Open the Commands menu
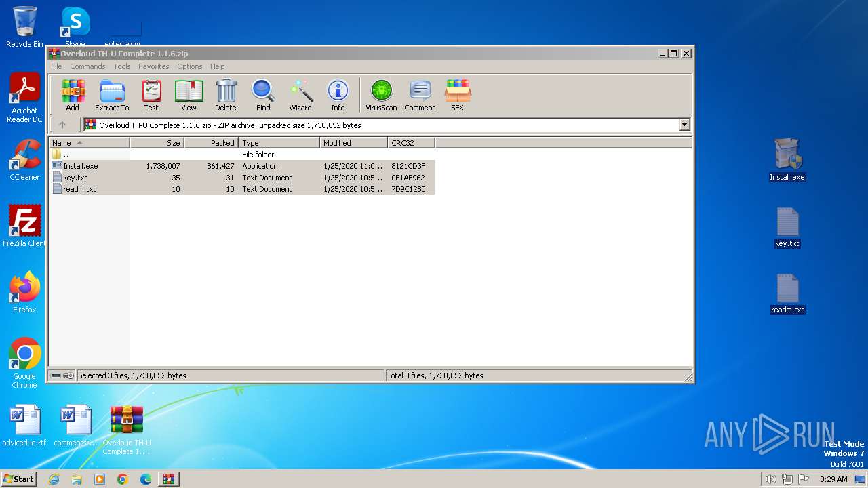The width and height of the screenshot is (868, 488). [x=87, y=66]
